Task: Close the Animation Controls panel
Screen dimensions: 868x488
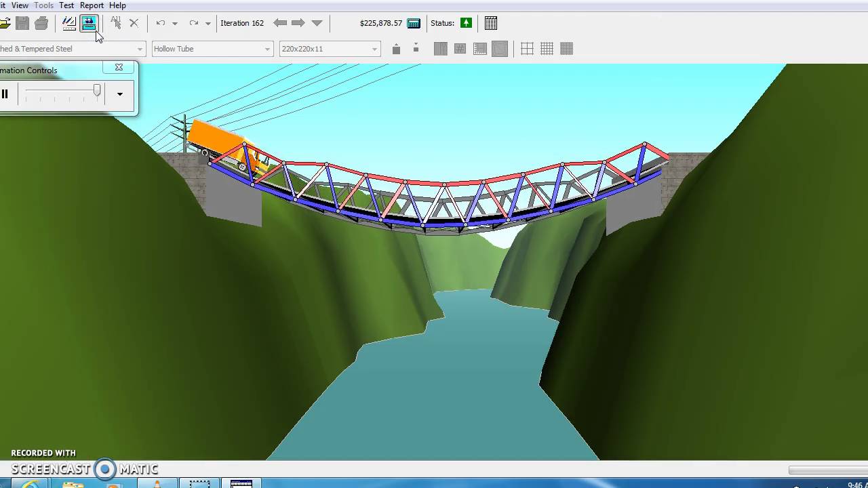Action: click(119, 67)
